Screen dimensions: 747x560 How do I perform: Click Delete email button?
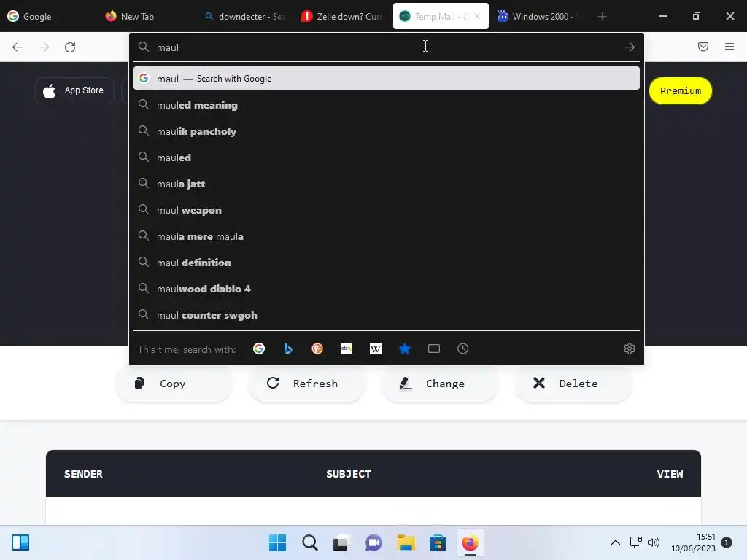(x=573, y=384)
